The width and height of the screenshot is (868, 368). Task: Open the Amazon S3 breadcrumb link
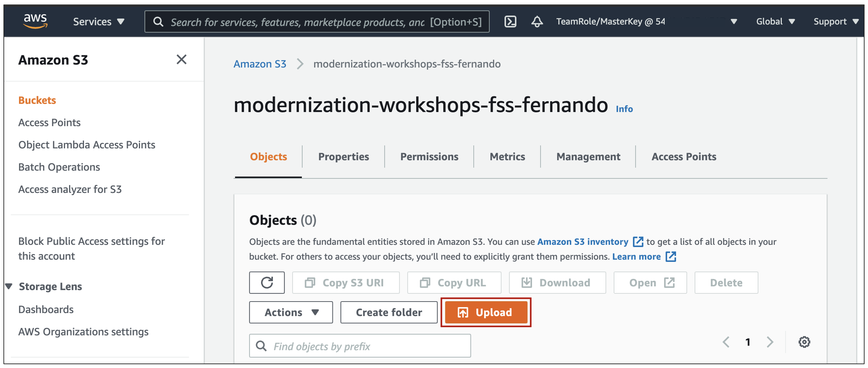[260, 64]
